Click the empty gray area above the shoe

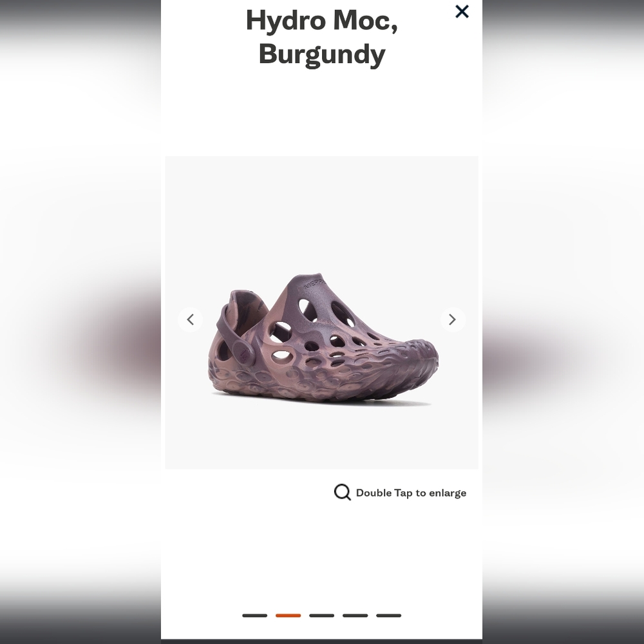[321, 209]
